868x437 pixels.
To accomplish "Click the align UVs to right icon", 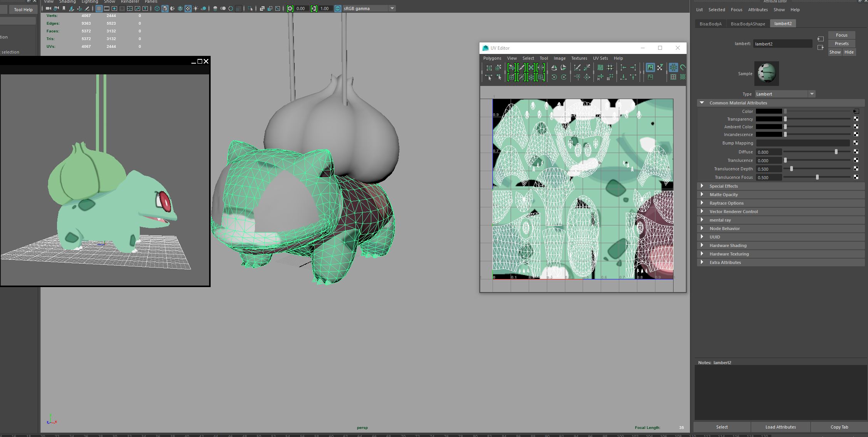I will (633, 67).
